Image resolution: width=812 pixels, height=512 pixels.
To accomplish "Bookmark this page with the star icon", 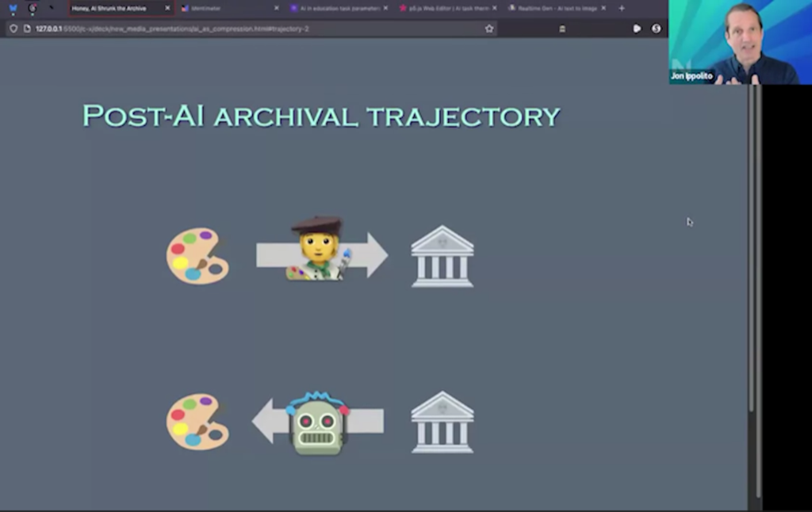I will coord(489,29).
